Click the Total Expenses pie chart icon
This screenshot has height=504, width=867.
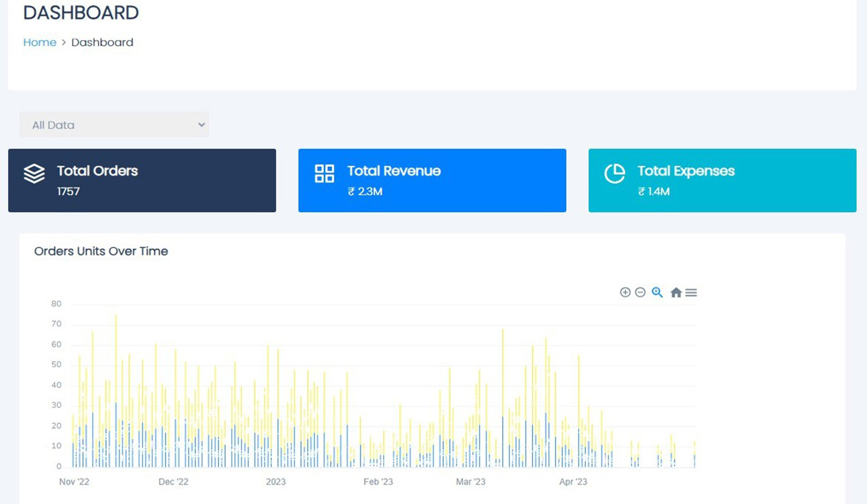tap(614, 174)
